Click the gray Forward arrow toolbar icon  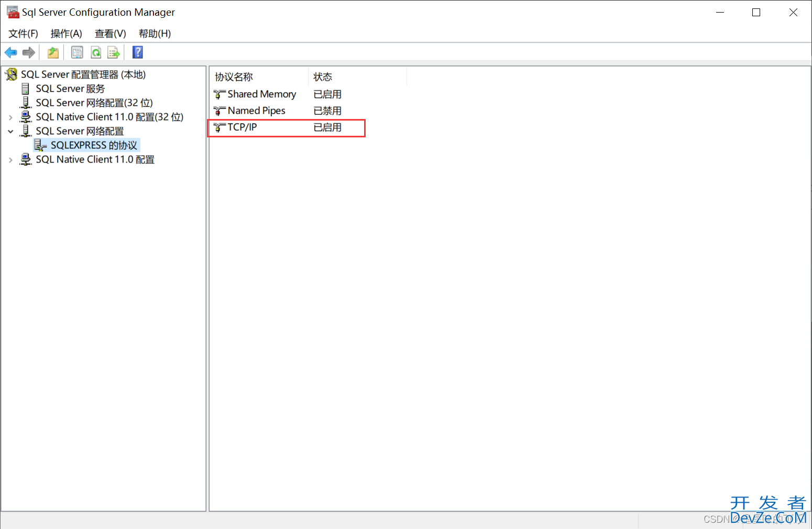pos(29,52)
